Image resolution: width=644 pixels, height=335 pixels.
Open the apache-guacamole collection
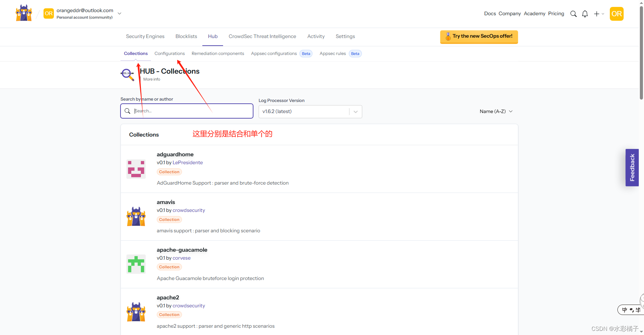[182, 250]
